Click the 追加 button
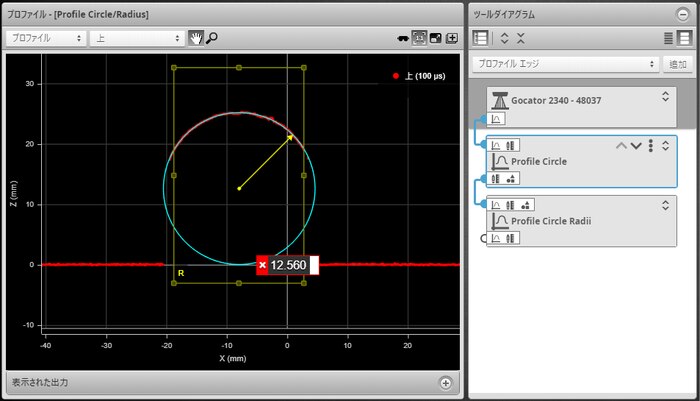Viewport: 700px width, 401px height. pyautogui.click(x=676, y=63)
